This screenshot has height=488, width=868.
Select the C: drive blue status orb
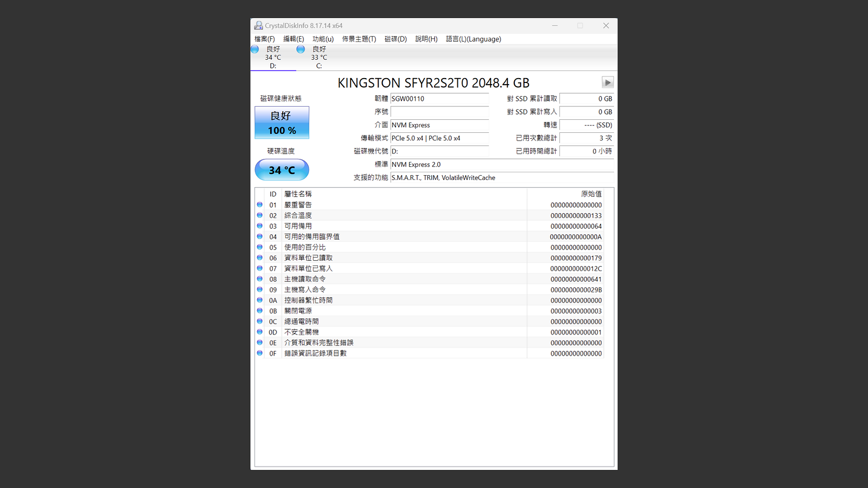pos(301,49)
